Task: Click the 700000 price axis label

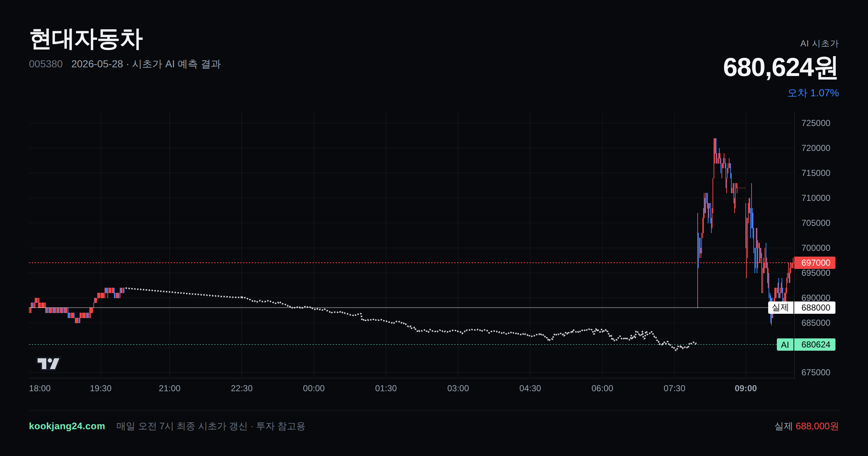Action: tap(816, 248)
